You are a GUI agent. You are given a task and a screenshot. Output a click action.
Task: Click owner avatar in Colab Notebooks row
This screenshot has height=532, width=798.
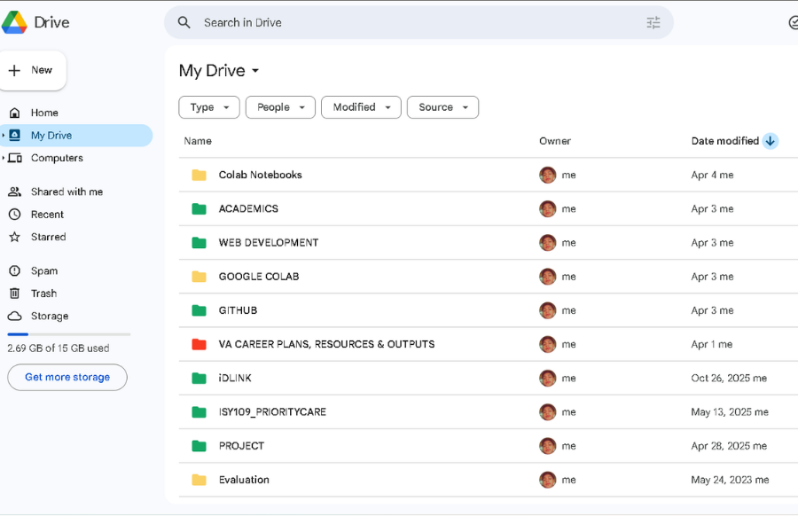[x=548, y=176]
